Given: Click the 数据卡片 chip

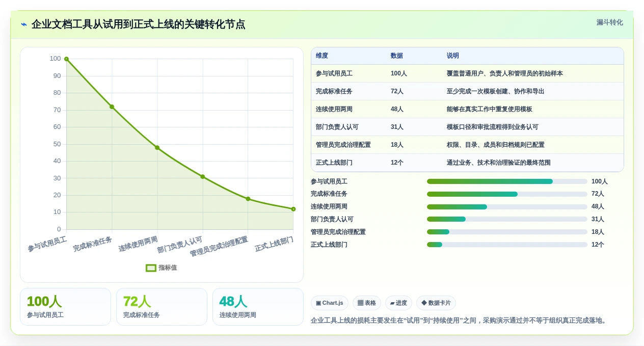Looking at the screenshot, I should (436, 303).
